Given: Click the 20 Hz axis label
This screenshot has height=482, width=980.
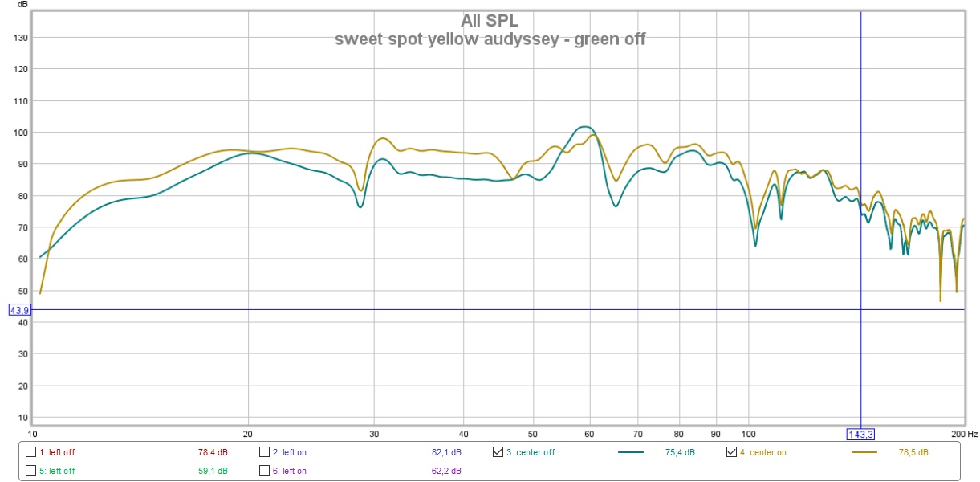Looking at the screenshot, I should tap(248, 433).
